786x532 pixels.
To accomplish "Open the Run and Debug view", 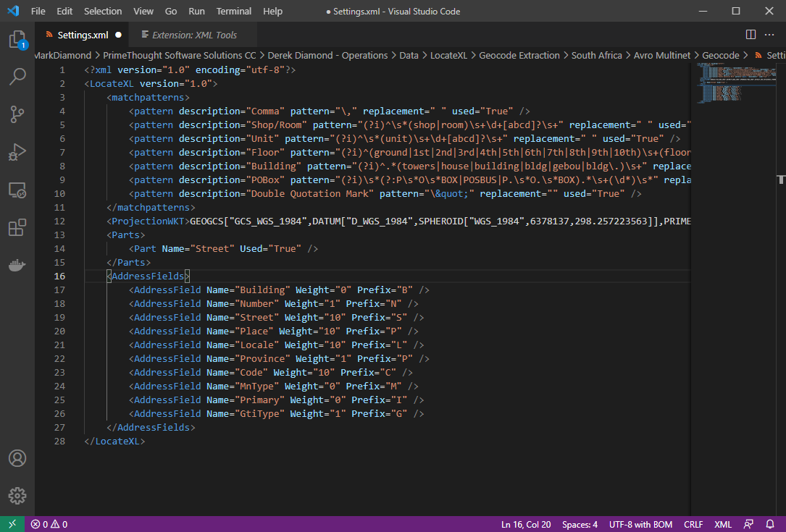I will (17, 153).
